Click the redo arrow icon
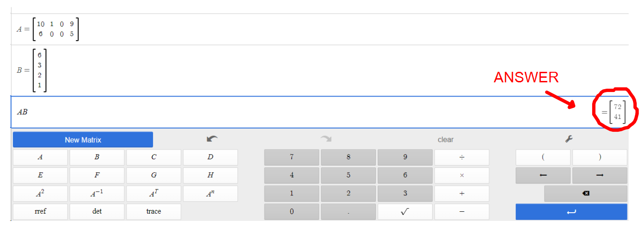Image resolution: width=644 pixels, height=231 pixels. pyautogui.click(x=325, y=139)
